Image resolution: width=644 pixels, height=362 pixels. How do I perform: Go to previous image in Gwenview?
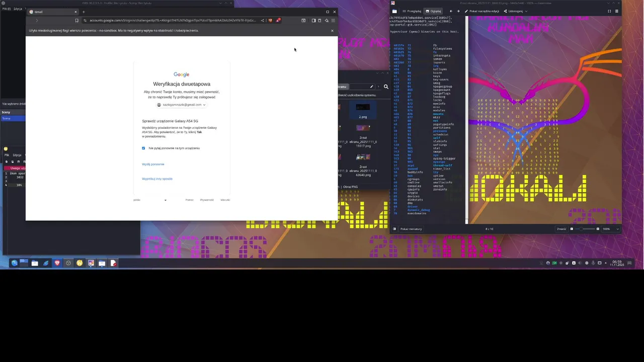coord(451,11)
